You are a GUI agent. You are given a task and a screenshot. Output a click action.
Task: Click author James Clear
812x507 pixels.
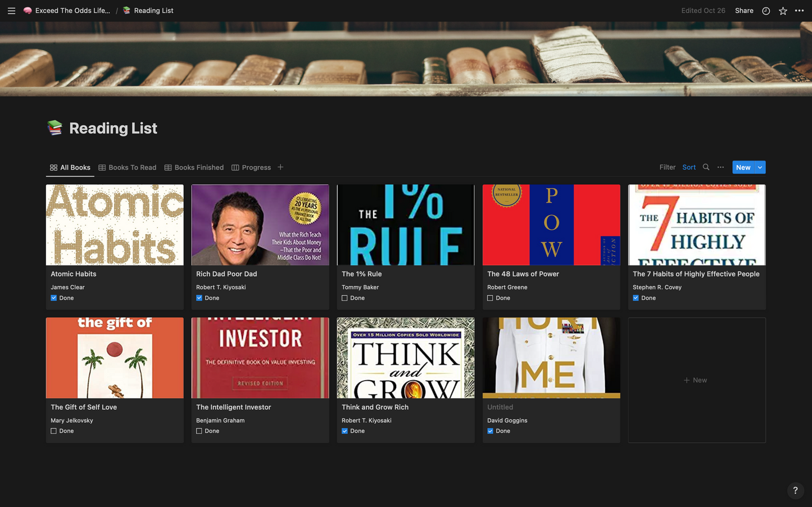pyautogui.click(x=67, y=287)
